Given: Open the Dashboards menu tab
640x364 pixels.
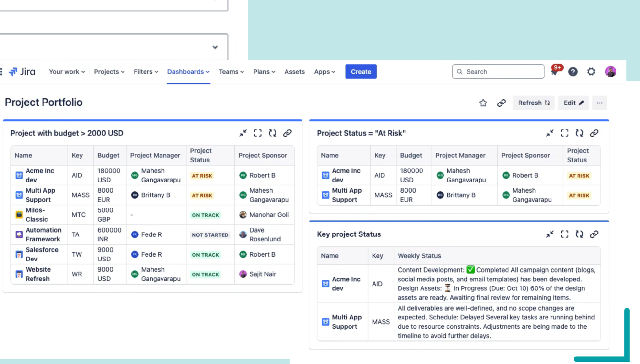Looking at the screenshot, I should coord(188,72).
